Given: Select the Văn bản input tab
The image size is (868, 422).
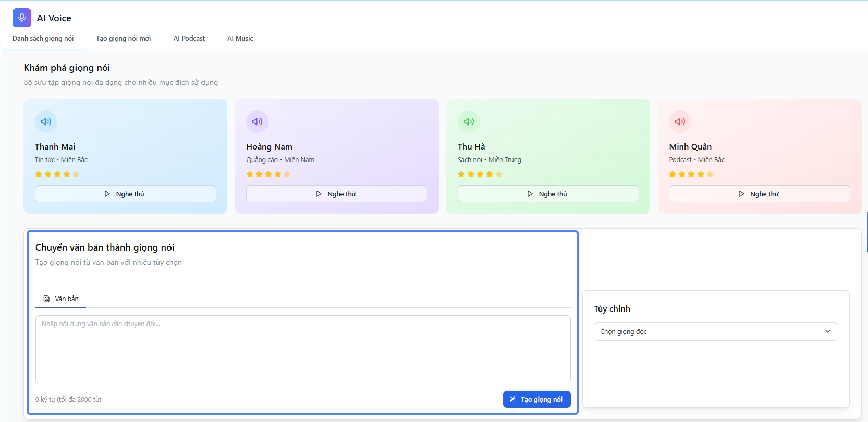Looking at the screenshot, I should [61, 299].
